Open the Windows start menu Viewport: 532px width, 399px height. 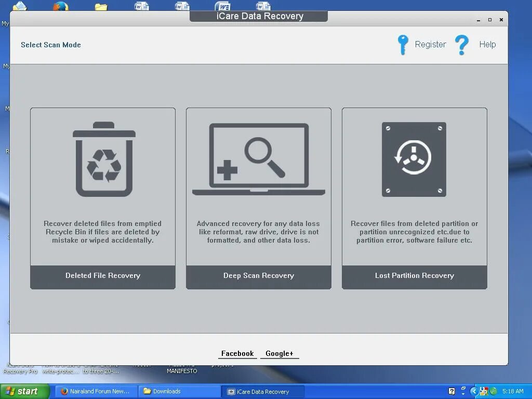(25, 391)
